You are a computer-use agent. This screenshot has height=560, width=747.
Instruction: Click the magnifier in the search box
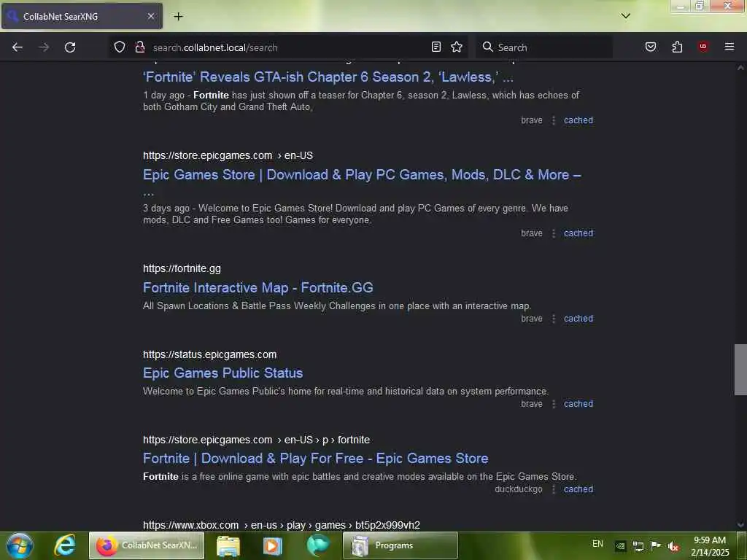tap(487, 47)
